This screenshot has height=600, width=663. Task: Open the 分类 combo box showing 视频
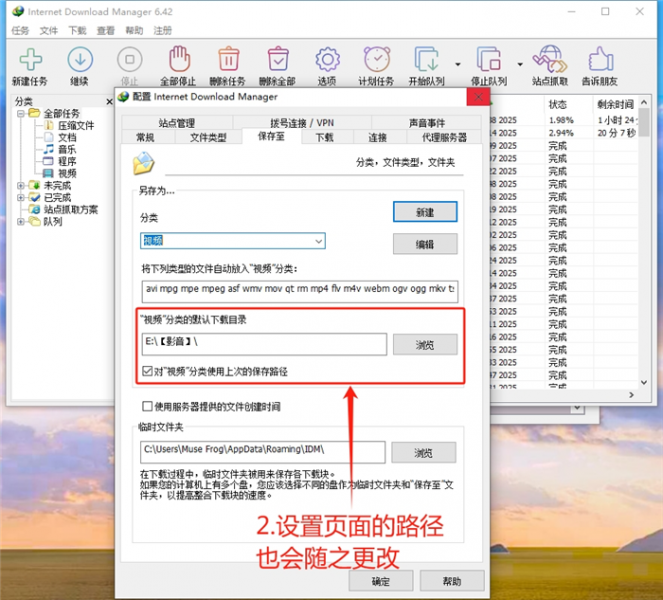[x=233, y=241]
